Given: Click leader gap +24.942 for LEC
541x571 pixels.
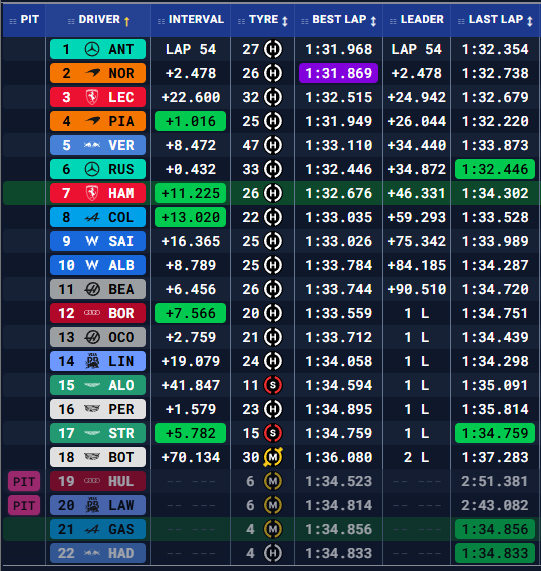Looking at the screenshot, I should (416, 97).
